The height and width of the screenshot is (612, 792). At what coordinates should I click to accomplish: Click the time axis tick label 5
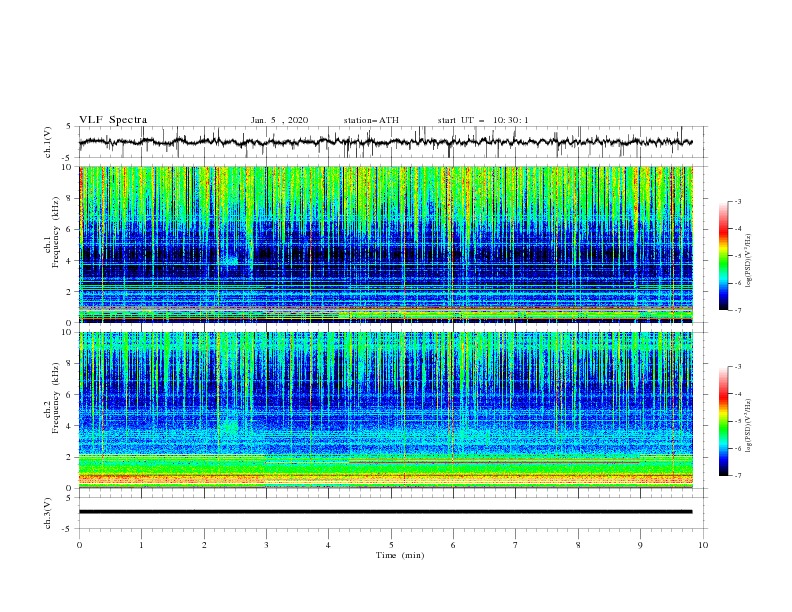[x=391, y=545]
